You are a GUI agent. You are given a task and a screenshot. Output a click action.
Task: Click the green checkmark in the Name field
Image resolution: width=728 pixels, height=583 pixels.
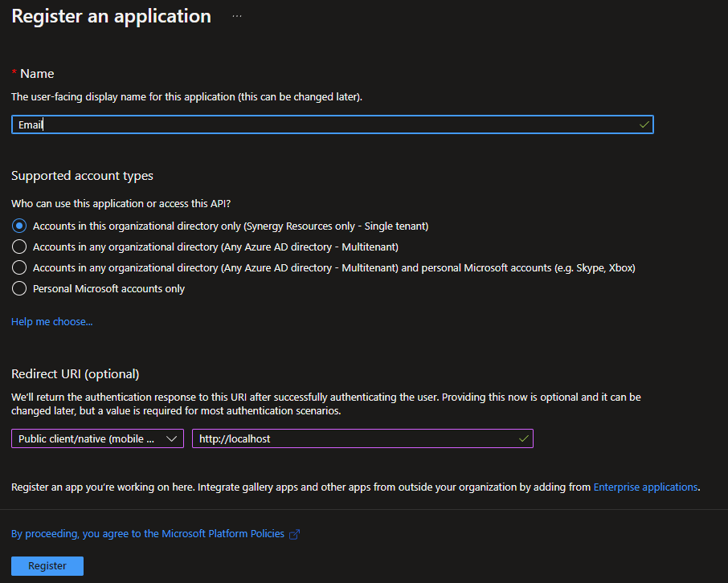tap(644, 124)
